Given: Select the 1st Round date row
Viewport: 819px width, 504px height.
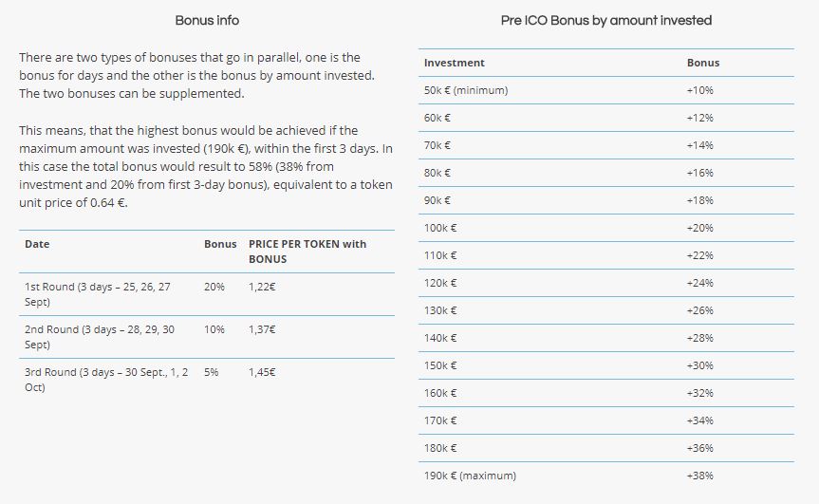Looking at the screenshot, I should tap(207, 294).
